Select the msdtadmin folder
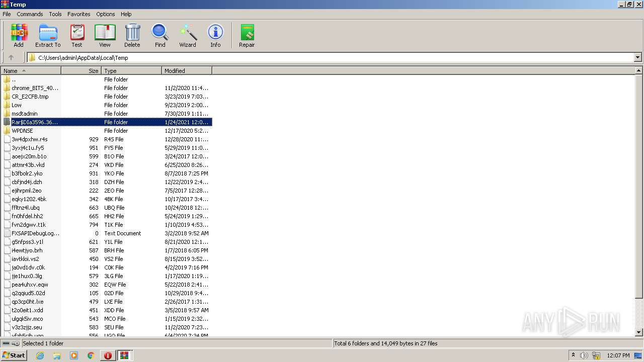This screenshot has height=362, width=644. 107,114
